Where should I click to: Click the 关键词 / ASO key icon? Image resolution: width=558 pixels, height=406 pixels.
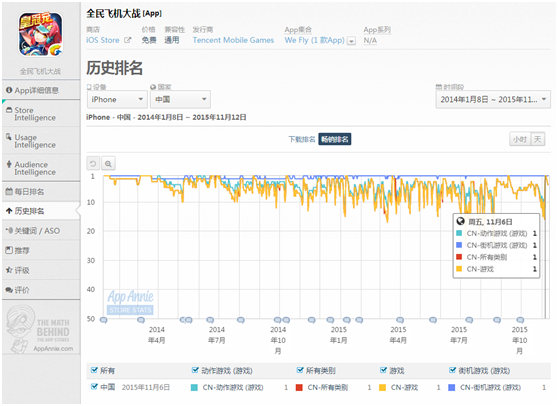(x=9, y=231)
